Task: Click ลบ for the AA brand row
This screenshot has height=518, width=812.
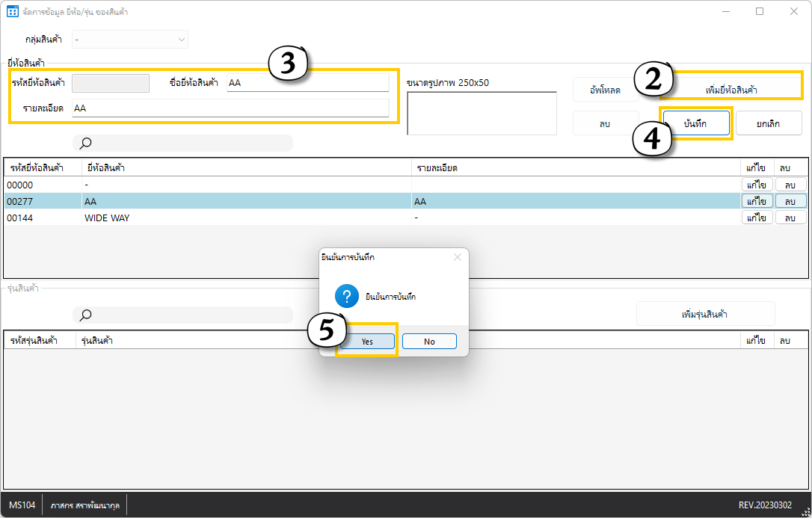Action: pyautogui.click(x=790, y=201)
